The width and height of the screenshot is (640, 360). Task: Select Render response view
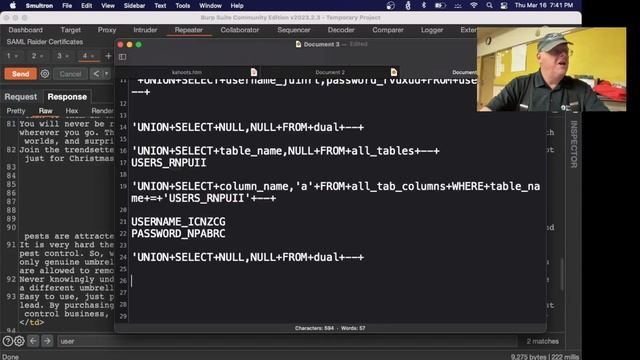tap(102, 111)
